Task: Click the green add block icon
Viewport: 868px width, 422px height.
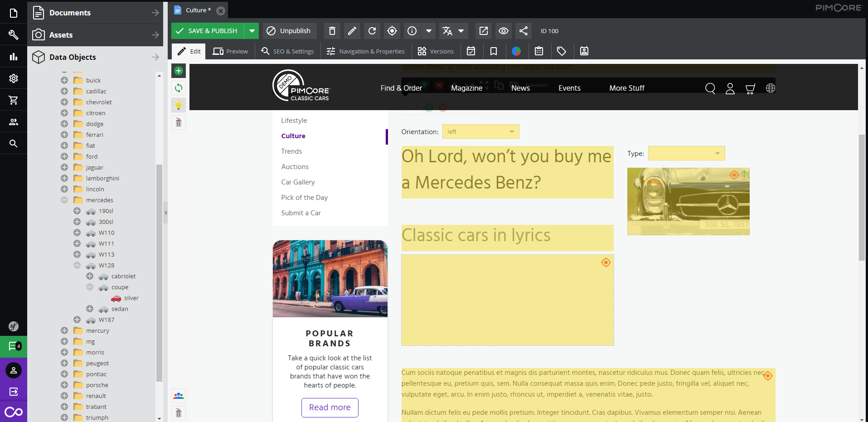Action: point(179,71)
